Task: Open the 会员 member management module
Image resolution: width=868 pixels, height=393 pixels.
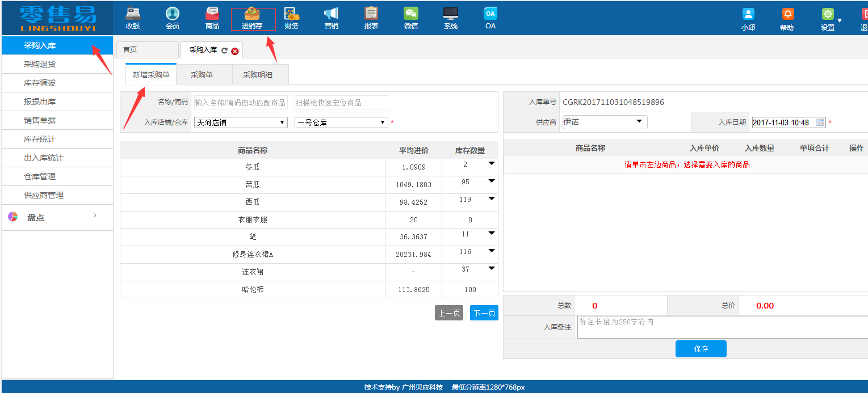Action: (x=172, y=17)
